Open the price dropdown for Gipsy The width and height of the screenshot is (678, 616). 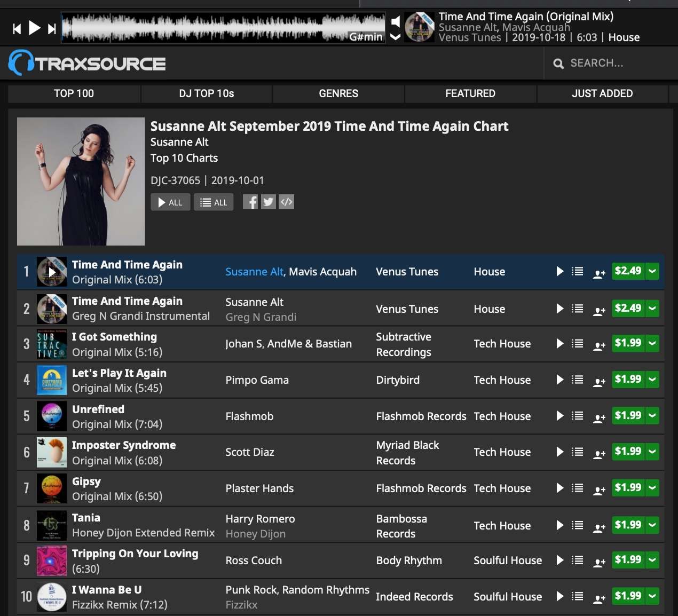click(652, 488)
